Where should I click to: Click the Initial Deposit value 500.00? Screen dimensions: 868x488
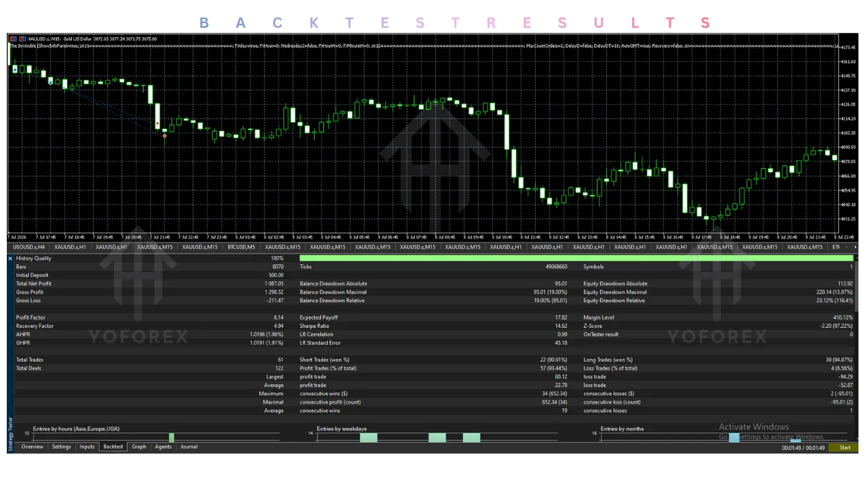276,275
